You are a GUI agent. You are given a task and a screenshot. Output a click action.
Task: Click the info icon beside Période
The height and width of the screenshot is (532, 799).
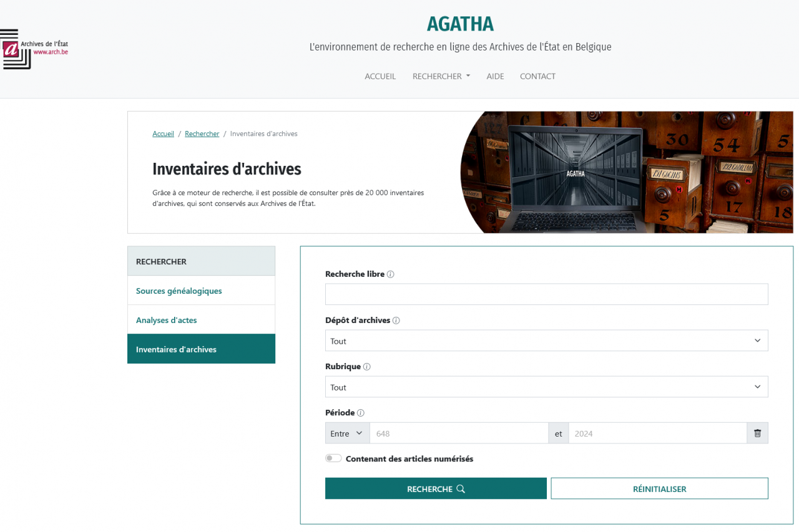[x=361, y=413]
